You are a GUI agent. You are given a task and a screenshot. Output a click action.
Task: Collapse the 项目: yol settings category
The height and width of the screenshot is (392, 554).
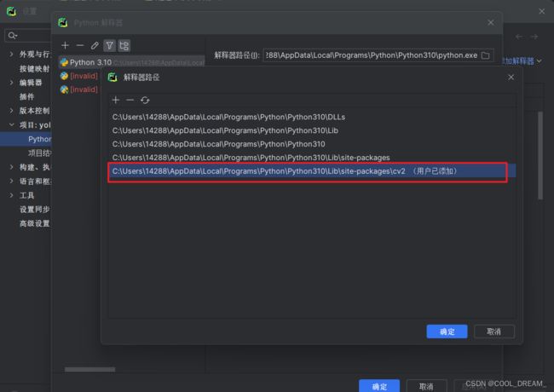click(x=11, y=124)
